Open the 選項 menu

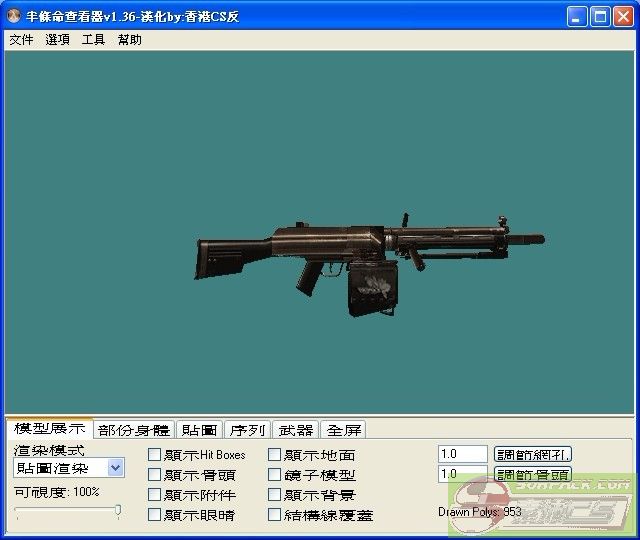click(57, 40)
